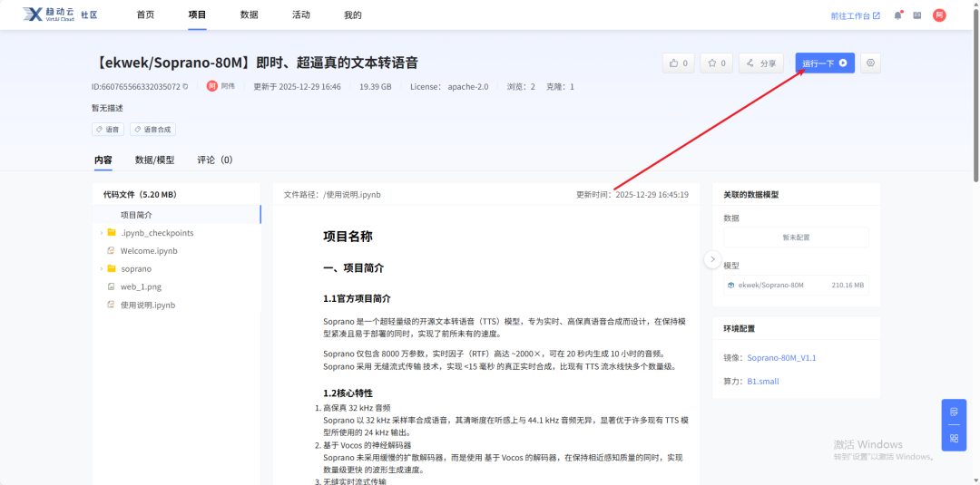This screenshot has width=980, height=485.
Task: Copy the project ID with the copy icon
Action: coord(185,87)
